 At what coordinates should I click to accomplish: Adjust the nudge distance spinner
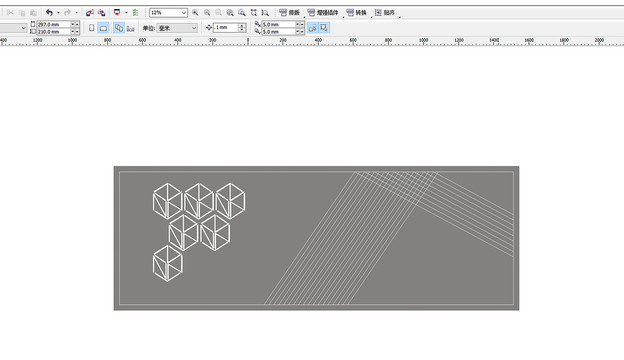coord(242,27)
